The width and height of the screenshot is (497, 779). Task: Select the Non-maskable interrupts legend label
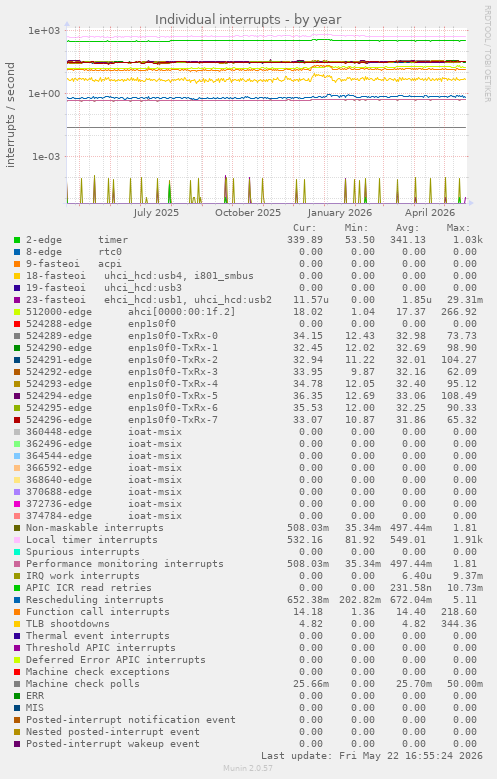[x=94, y=528]
